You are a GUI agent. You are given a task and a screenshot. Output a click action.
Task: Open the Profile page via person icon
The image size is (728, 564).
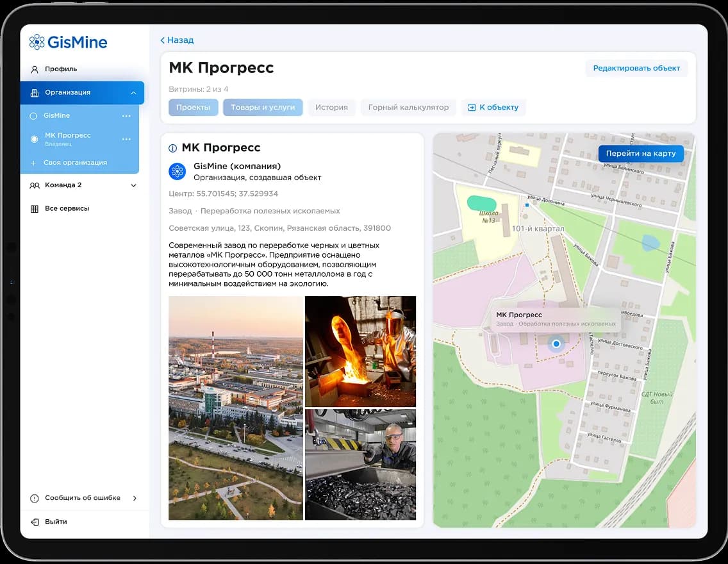[35, 69]
